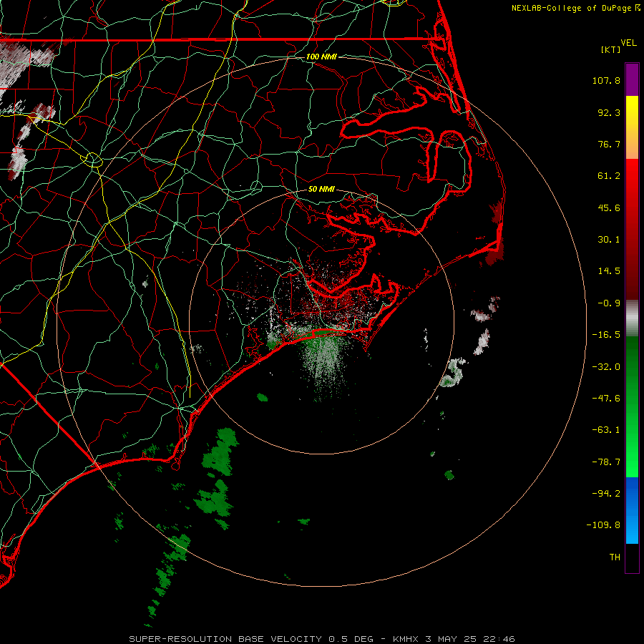The width and height of the screenshot is (644, 644).
Task: Select the 30.1 legend value
Action: (609, 240)
